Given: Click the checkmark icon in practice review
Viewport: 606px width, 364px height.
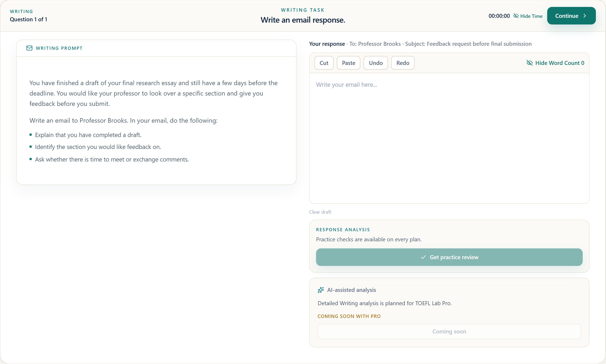Looking at the screenshot, I should point(423,257).
